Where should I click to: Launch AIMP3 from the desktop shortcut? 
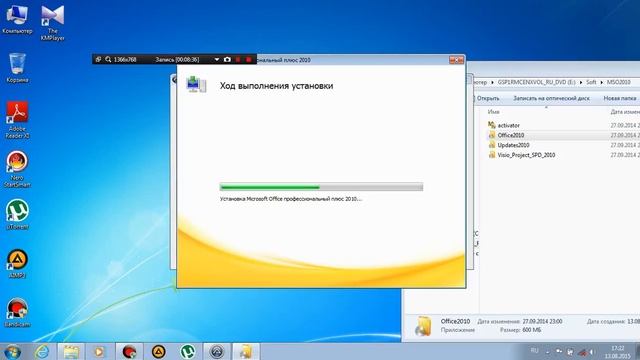17,263
